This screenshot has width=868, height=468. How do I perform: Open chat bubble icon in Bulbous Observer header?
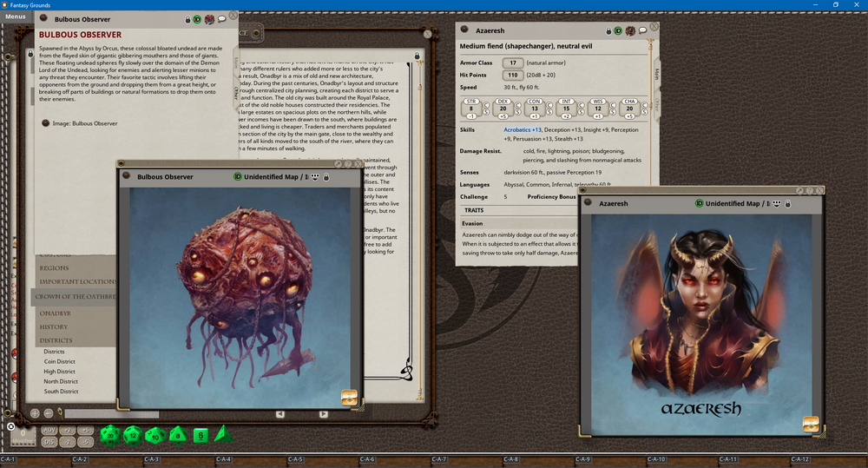click(x=222, y=18)
